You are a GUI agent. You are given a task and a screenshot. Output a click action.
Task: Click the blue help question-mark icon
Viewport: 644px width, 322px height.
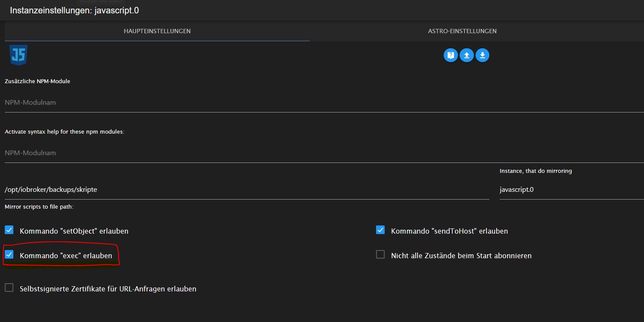(x=451, y=55)
